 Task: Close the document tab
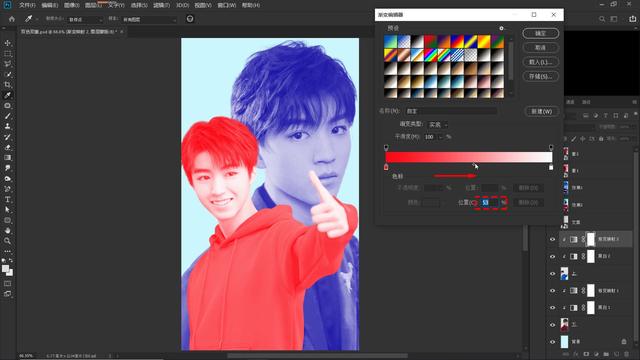pyautogui.click(x=122, y=31)
